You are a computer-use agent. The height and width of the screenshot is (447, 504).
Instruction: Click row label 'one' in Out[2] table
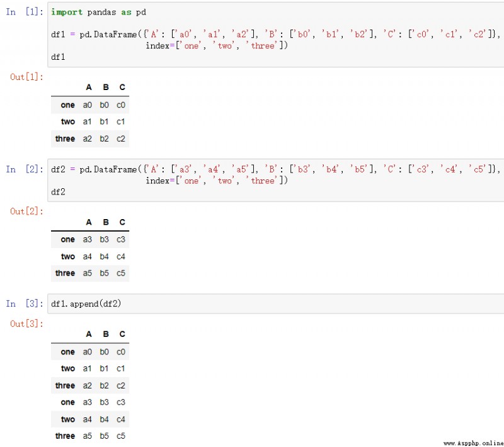(x=67, y=240)
